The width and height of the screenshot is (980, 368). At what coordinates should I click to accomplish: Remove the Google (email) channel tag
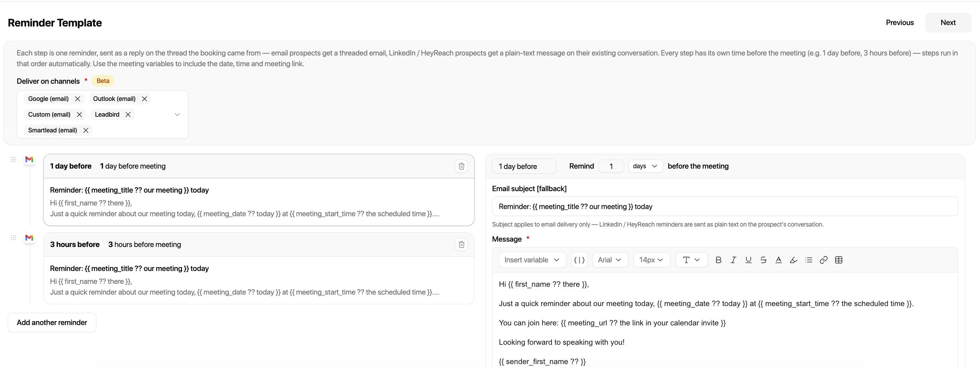pyautogui.click(x=78, y=99)
